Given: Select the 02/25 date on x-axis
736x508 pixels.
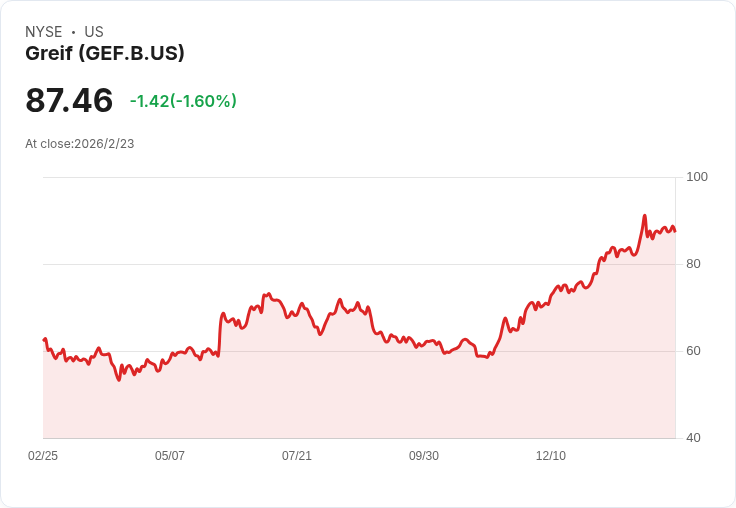Looking at the screenshot, I should coord(43,456).
